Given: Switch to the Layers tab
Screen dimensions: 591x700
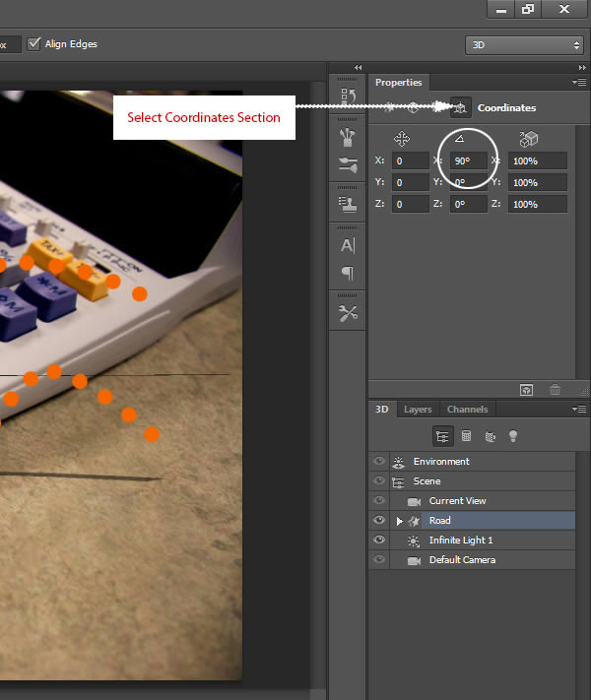Looking at the screenshot, I should [418, 410].
